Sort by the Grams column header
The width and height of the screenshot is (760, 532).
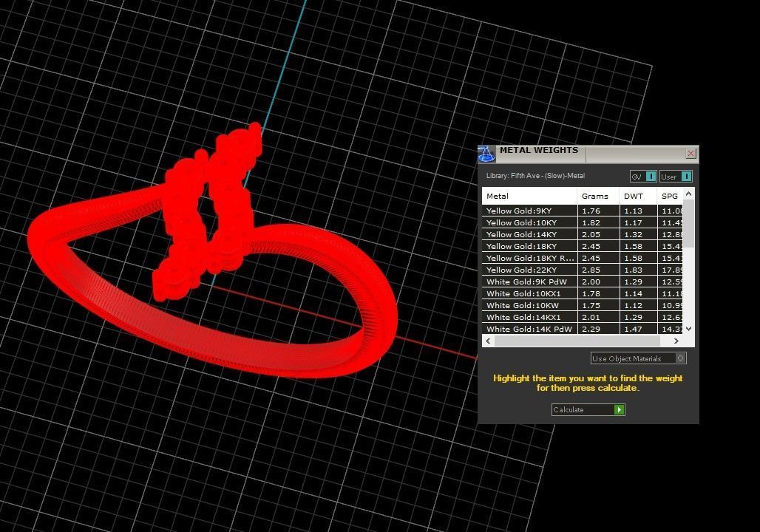click(598, 197)
